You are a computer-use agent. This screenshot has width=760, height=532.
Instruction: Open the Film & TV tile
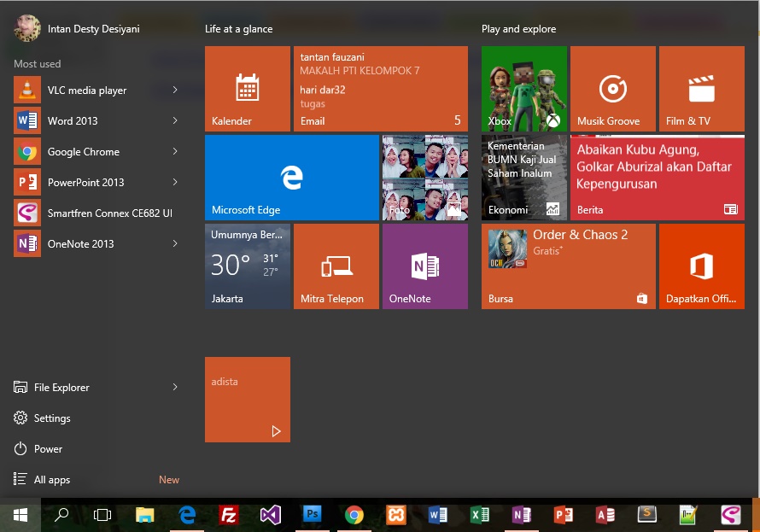coord(701,88)
